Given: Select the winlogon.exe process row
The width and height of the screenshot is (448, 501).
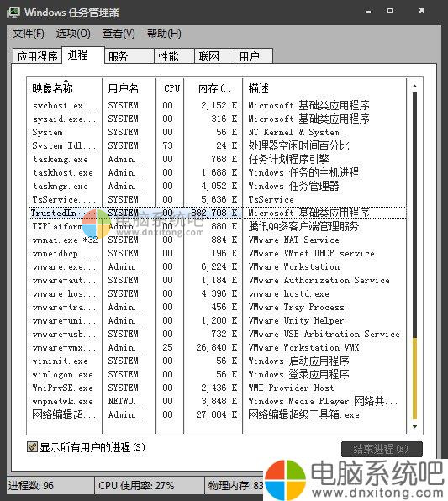Looking at the screenshot, I should click(217, 374).
